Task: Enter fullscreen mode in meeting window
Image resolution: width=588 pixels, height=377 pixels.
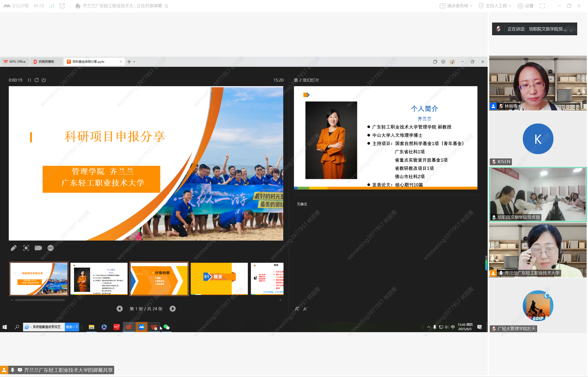Action: 542,6
